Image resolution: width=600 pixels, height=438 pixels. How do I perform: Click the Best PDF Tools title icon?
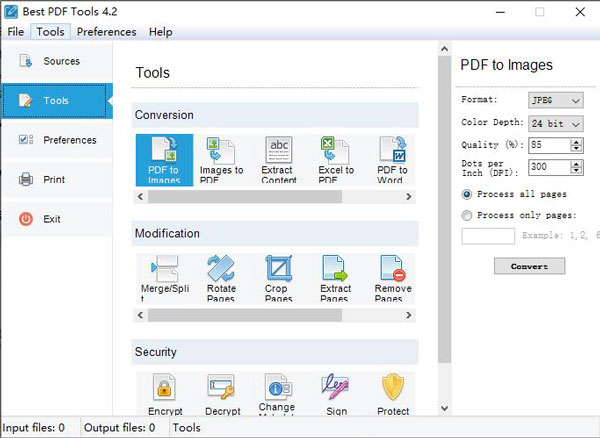[x=11, y=11]
